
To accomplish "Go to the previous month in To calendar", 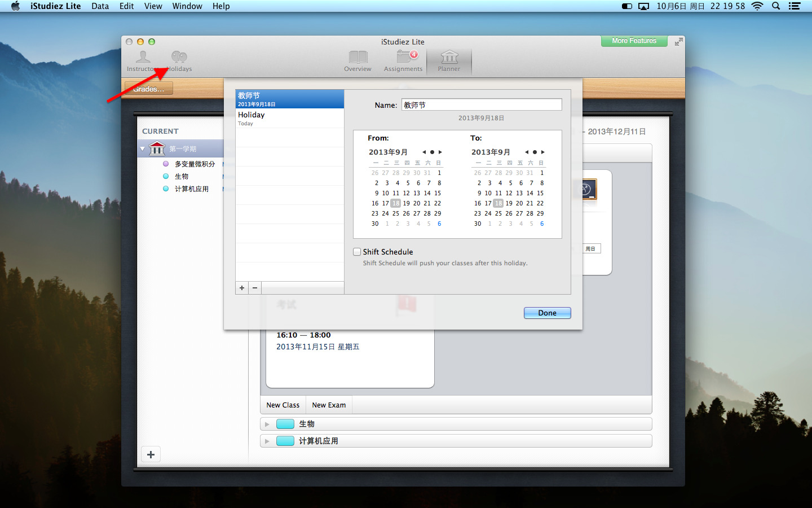I will [x=527, y=152].
